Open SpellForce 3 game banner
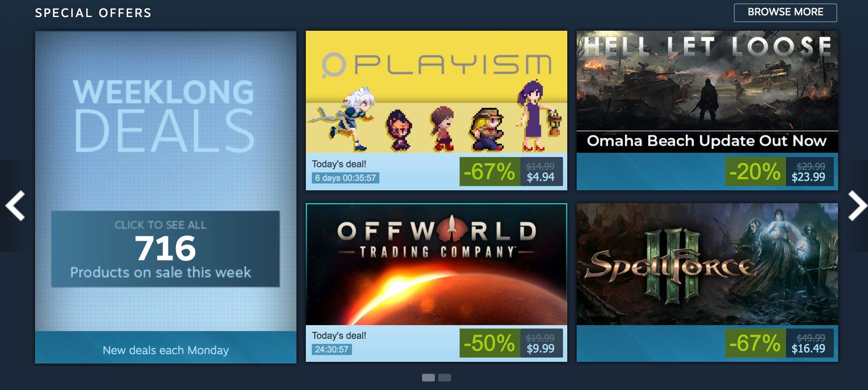 [707, 264]
